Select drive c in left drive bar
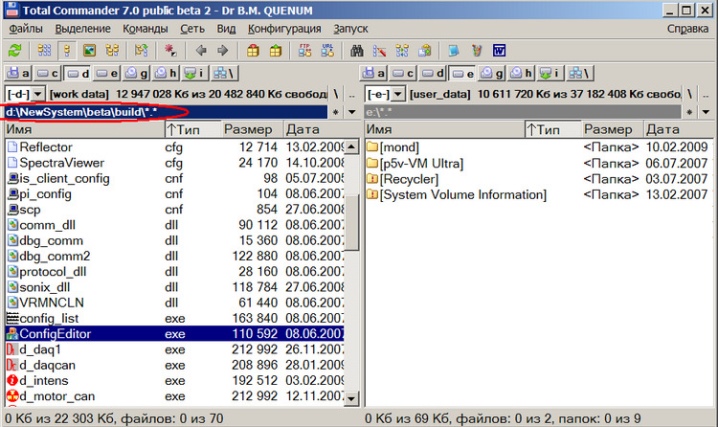718x427 pixels. [x=48, y=73]
